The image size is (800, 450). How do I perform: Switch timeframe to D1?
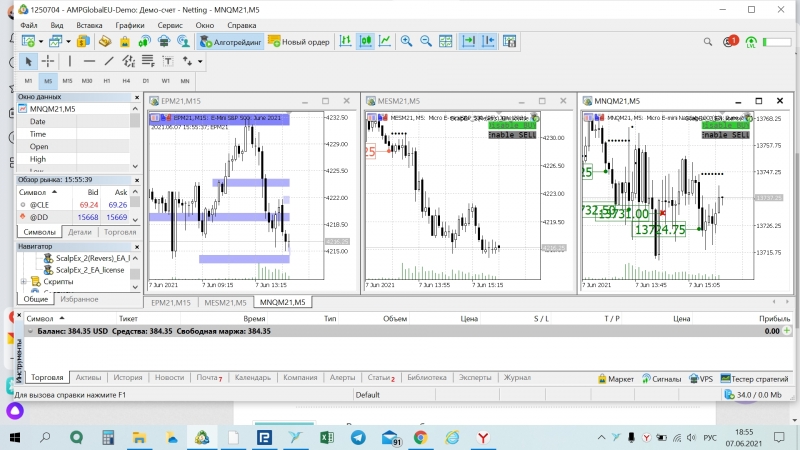tap(146, 81)
